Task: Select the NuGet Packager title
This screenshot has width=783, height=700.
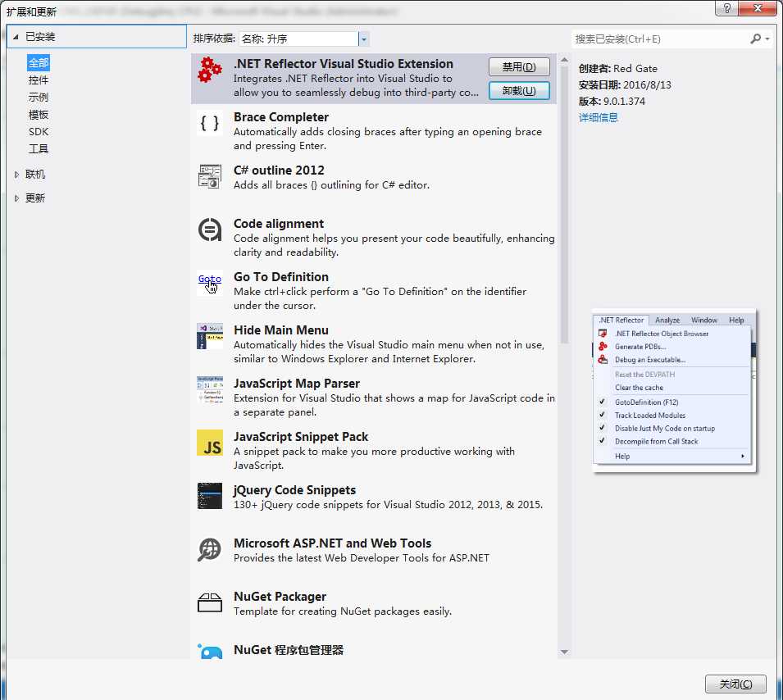Action: (280, 597)
